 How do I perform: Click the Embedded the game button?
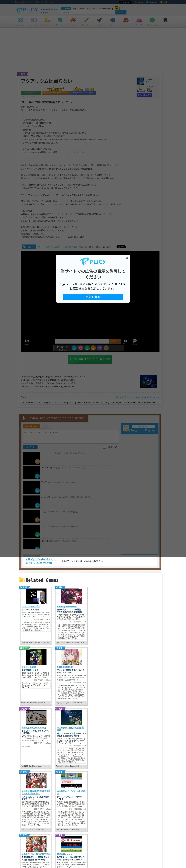click(x=83, y=93)
